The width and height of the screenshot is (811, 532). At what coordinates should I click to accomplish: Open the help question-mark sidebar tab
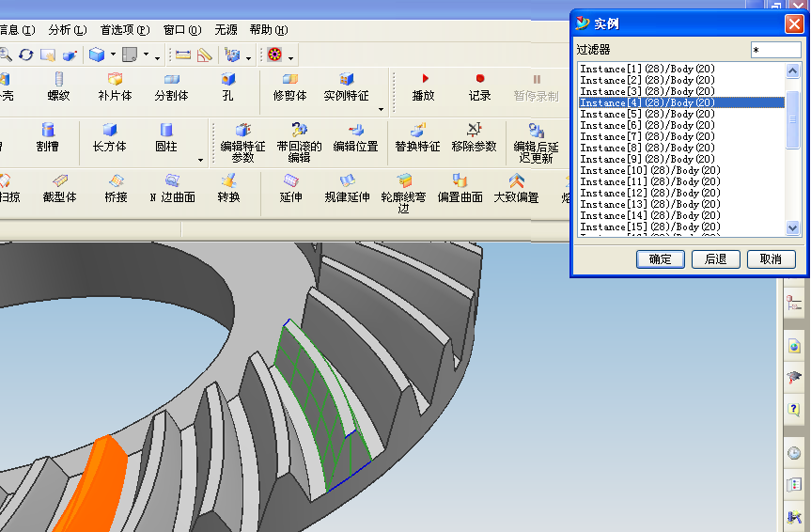tap(794, 410)
